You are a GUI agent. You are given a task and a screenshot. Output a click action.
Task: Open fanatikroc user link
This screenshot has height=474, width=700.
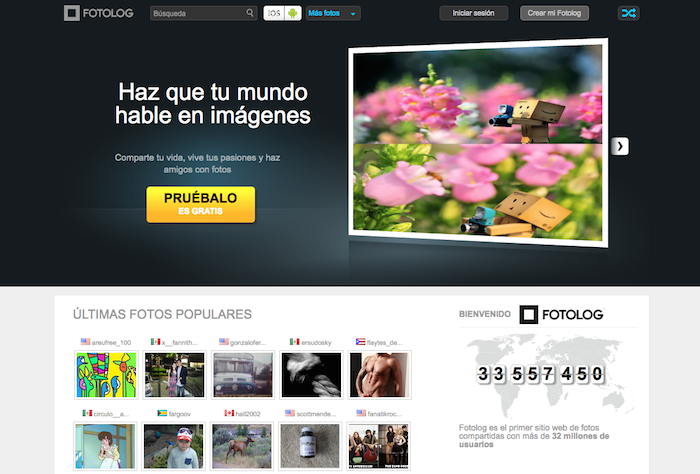384,414
